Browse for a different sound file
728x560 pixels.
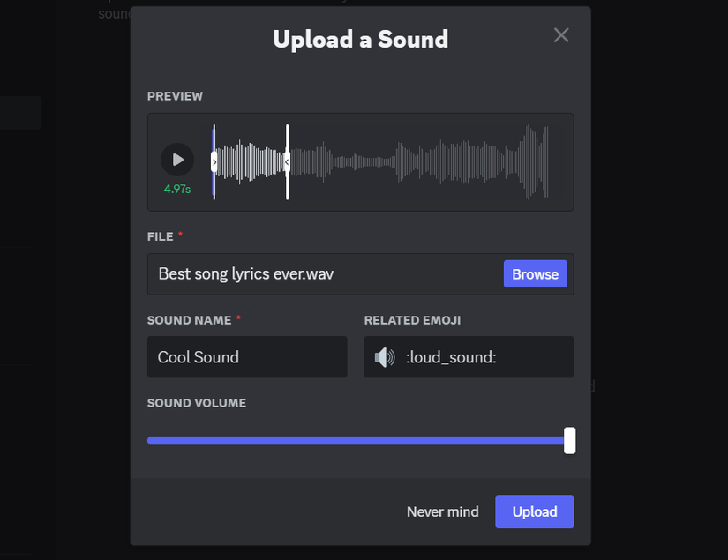point(535,273)
